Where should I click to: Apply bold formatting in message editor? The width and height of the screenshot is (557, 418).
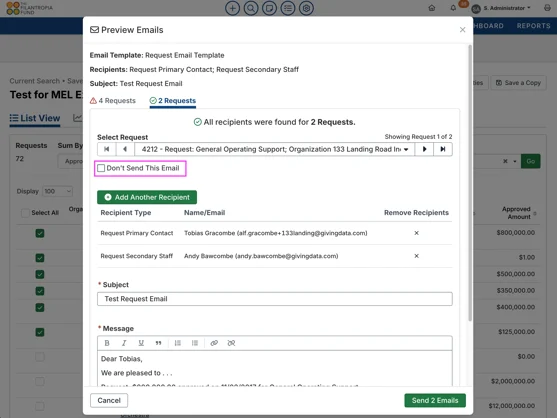point(107,343)
